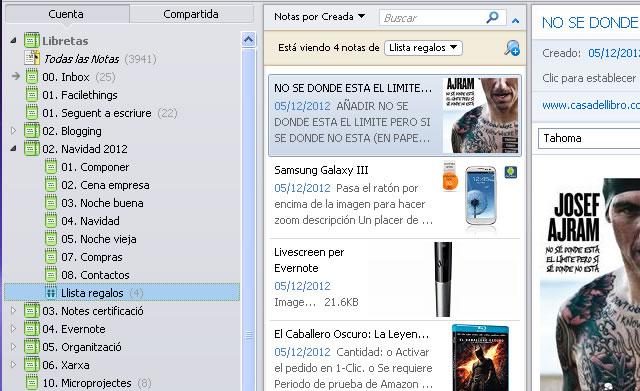Viewport: 640px width, 391px height.
Task: Click the 02. Cena empresa notebook icon
Action: [x=51, y=185]
